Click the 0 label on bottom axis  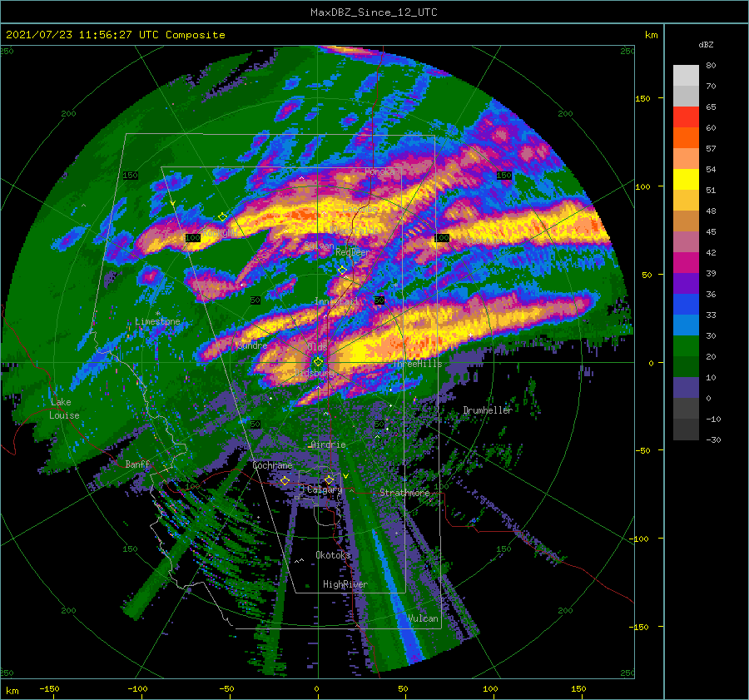click(316, 689)
